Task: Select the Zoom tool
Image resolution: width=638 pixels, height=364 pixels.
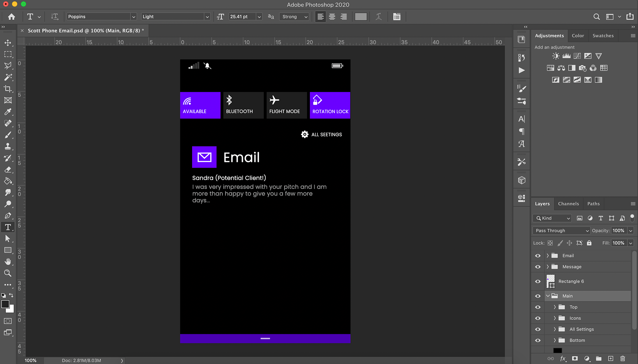Action: pyautogui.click(x=8, y=273)
